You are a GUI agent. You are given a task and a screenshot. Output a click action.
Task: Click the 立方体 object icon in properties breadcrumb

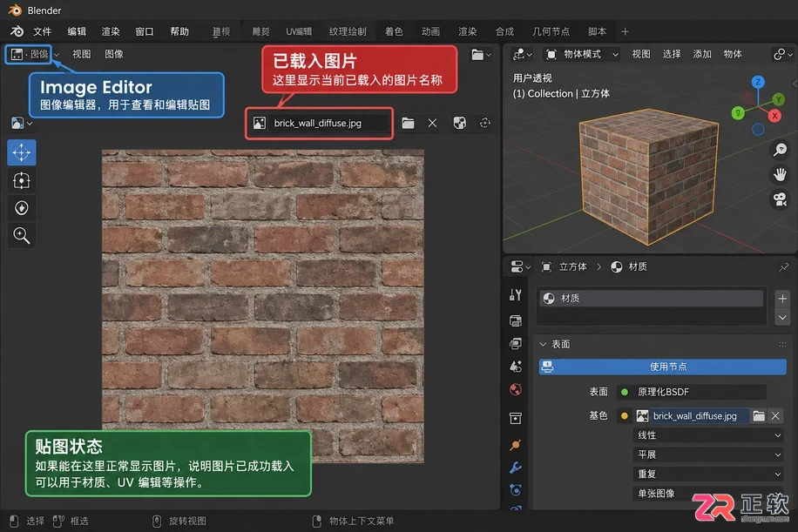[x=546, y=267]
